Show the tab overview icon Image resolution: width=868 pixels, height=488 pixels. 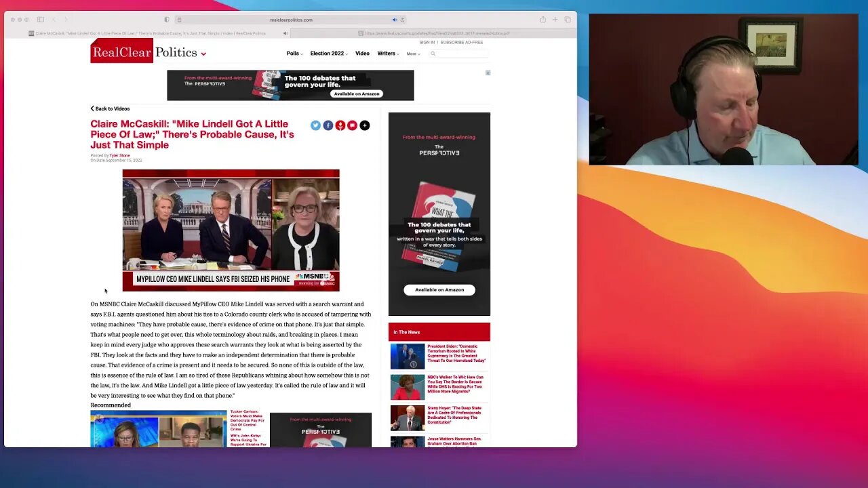(568, 20)
